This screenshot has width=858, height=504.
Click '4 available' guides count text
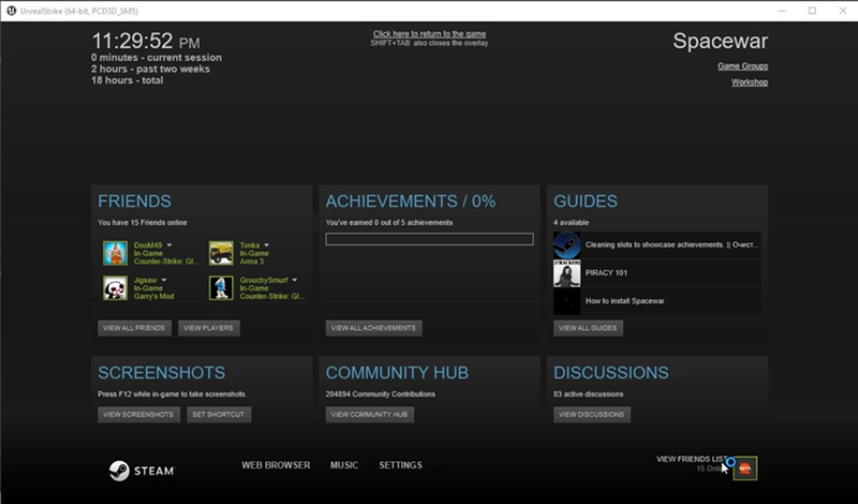click(x=571, y=222)
